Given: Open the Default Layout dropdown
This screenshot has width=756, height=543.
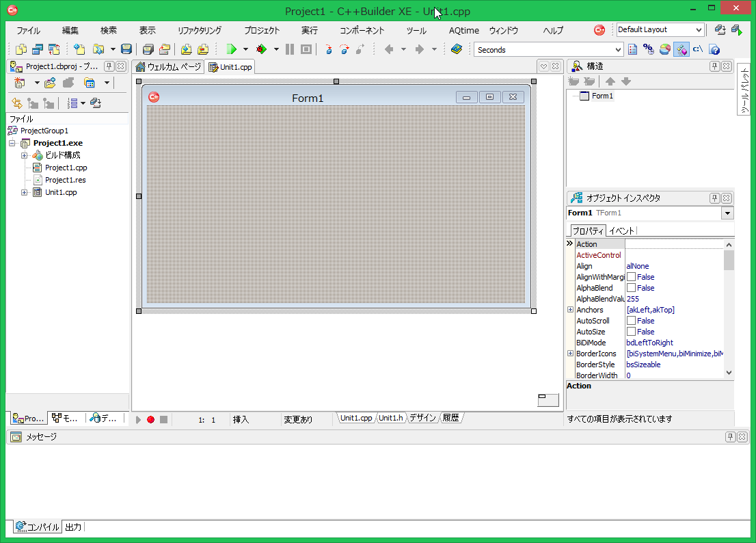Looking at the screenshot, I should pyautogui.click(x=698, y=30).
